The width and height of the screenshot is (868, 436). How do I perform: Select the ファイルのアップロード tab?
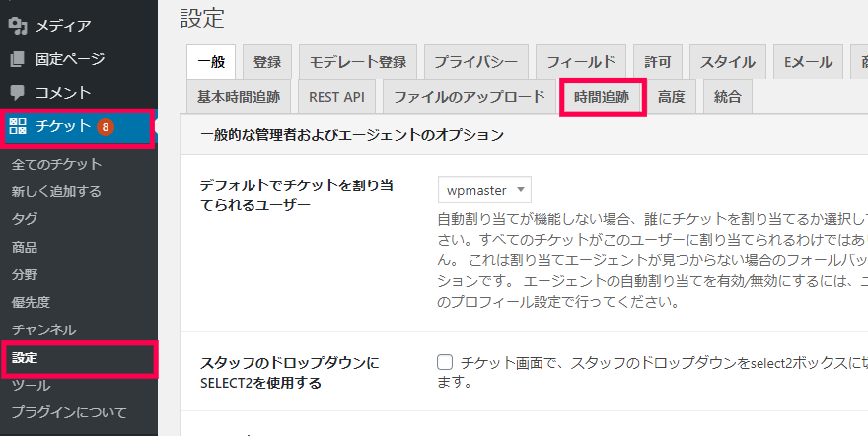470,97
